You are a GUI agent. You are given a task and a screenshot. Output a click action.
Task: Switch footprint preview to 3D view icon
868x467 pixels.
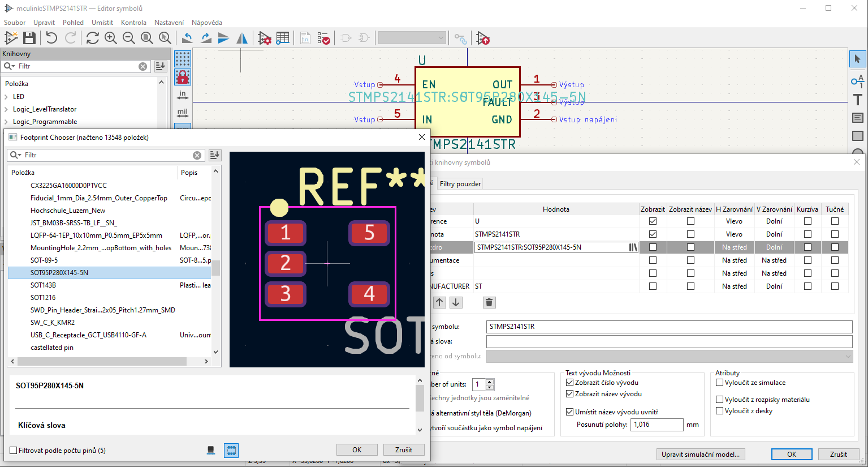[211, 450]
